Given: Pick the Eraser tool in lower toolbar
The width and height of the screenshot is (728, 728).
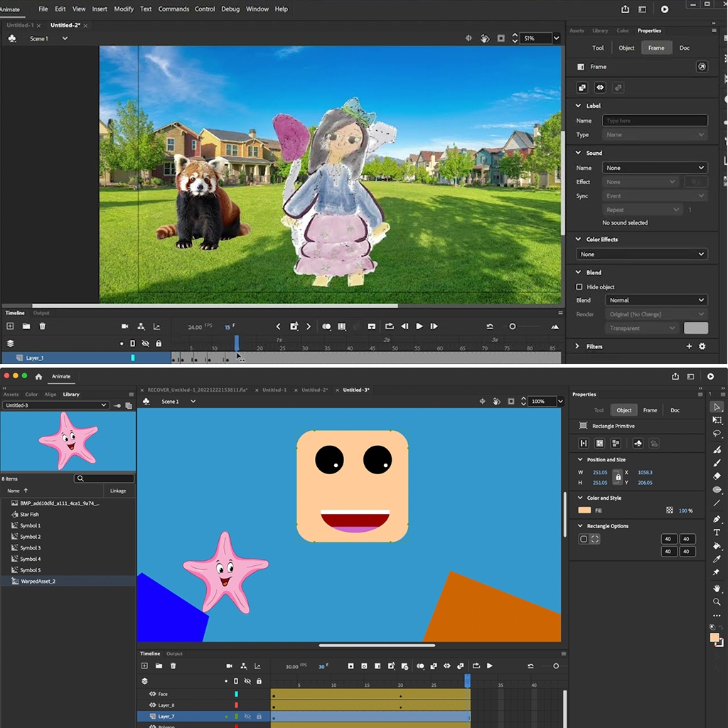Looking at the screenshot, I should [x=717, y=476].
